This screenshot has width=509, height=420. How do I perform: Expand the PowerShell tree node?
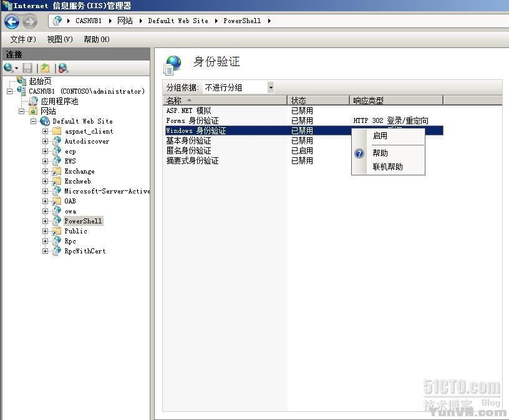(46, 221)
